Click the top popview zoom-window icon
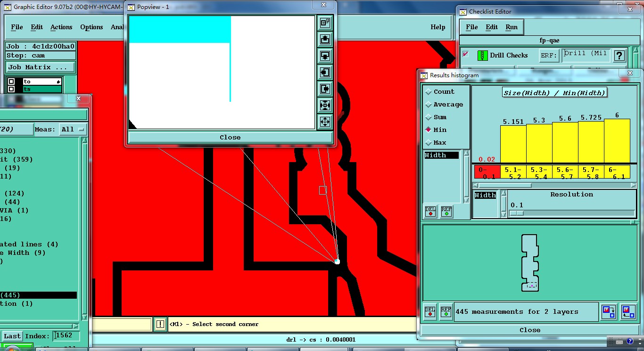The image size is (644, 351). pyautogui.click(x=325, y=23)
